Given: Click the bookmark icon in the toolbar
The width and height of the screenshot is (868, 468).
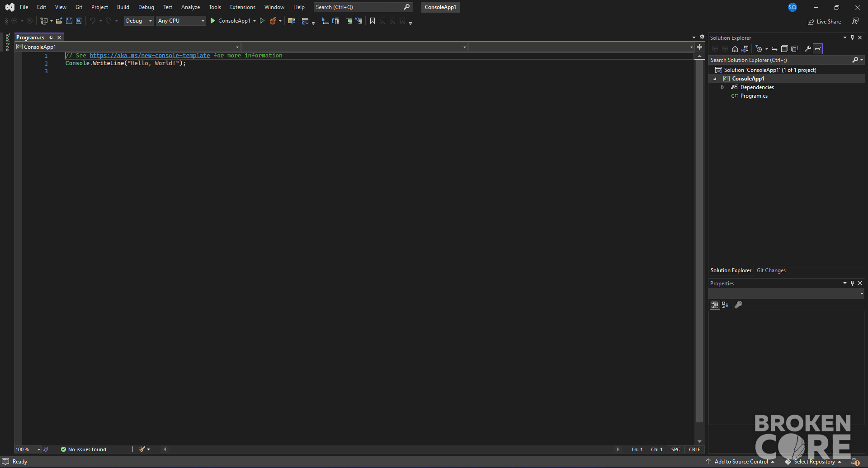Looking at the screenshot, I should coord(373,21).
